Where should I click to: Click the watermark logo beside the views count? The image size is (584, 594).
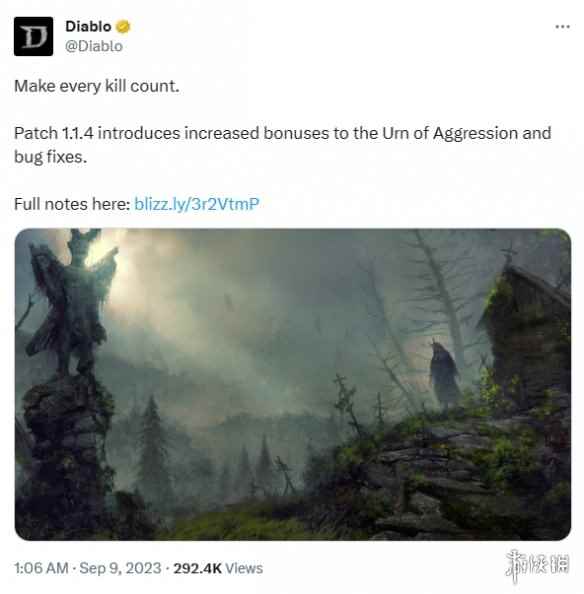[538, 566]
